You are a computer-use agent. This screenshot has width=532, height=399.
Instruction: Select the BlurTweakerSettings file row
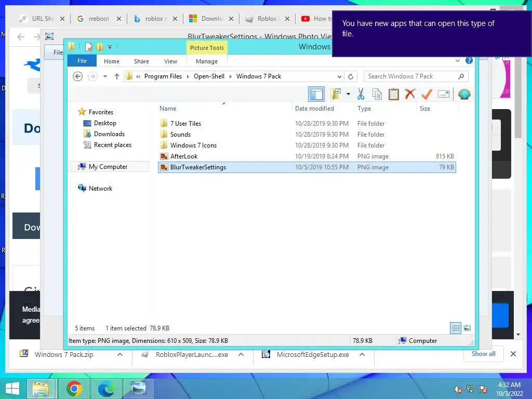(x=307, y=167)
